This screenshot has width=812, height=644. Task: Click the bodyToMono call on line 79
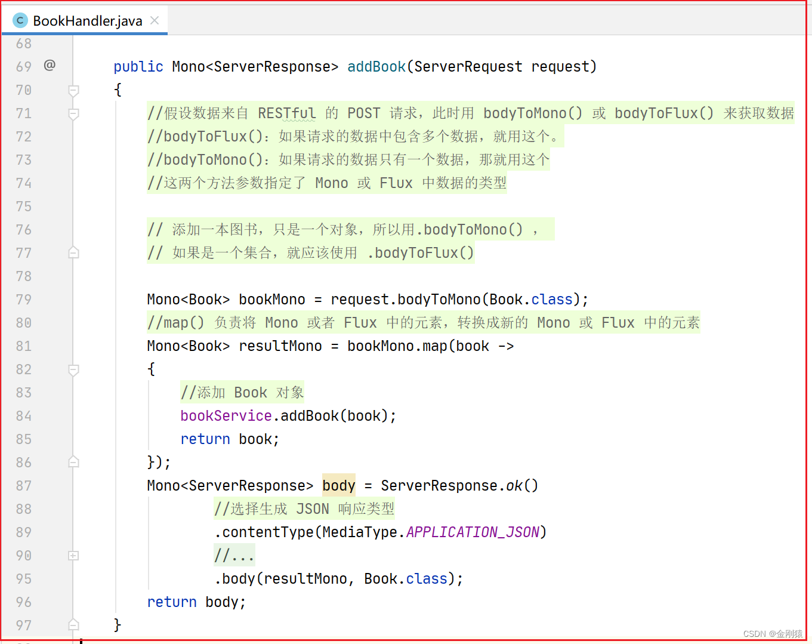pos(439,300)
